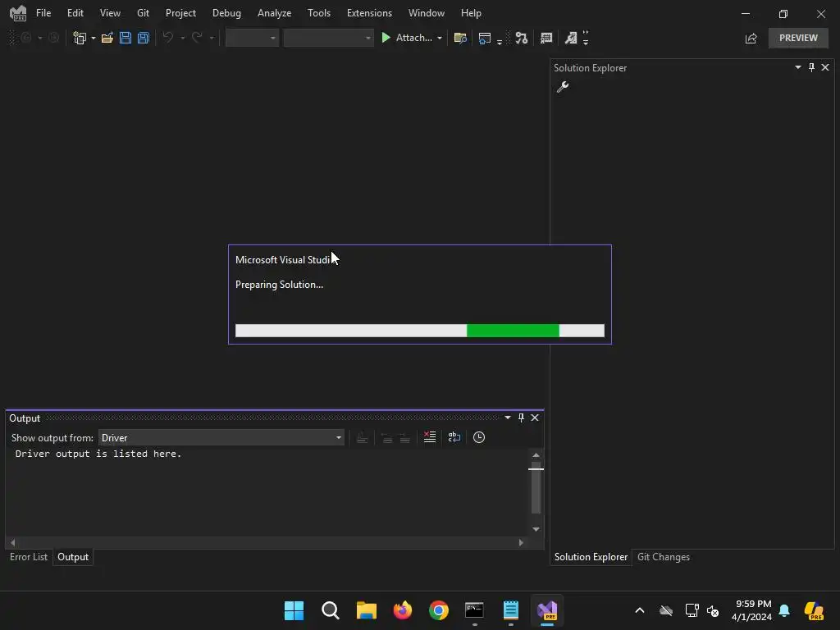
Task: Open the Analyze menu
Action: coord(274,13)
